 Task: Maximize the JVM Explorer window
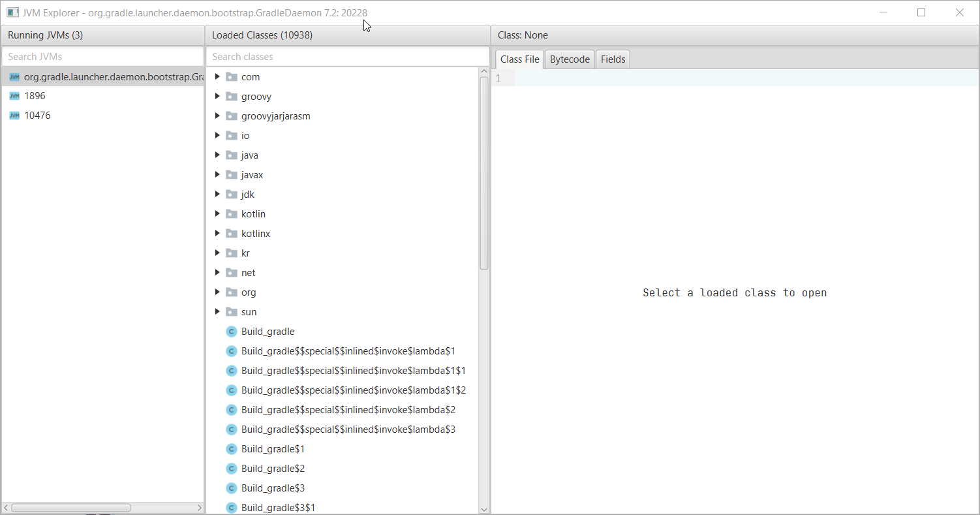pos(921,12)
